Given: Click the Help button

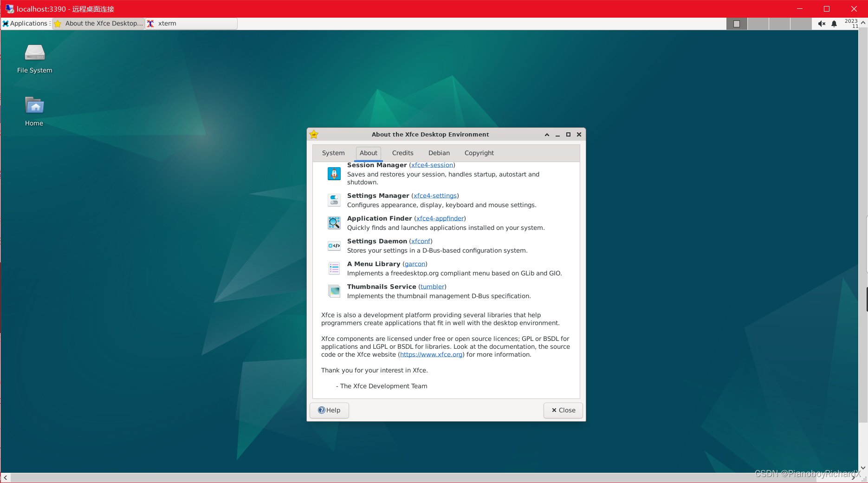Looking at the screenshot, I should [x=329, y=411].
